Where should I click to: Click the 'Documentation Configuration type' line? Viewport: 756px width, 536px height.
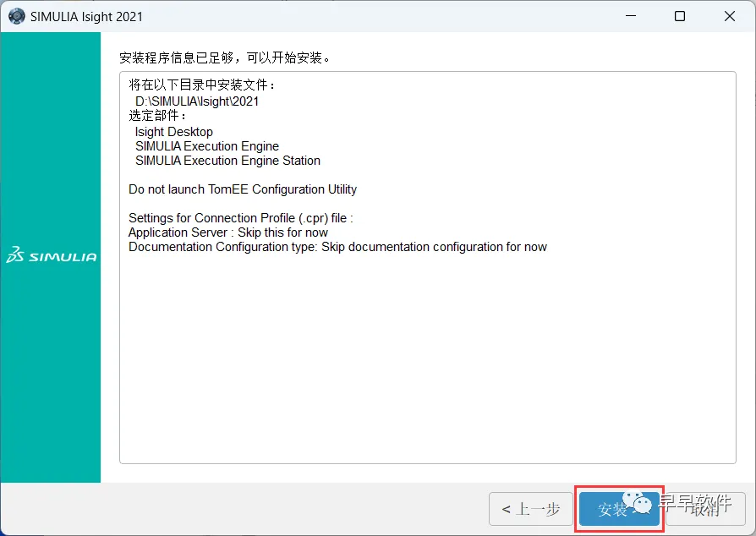tap(337, 247)
